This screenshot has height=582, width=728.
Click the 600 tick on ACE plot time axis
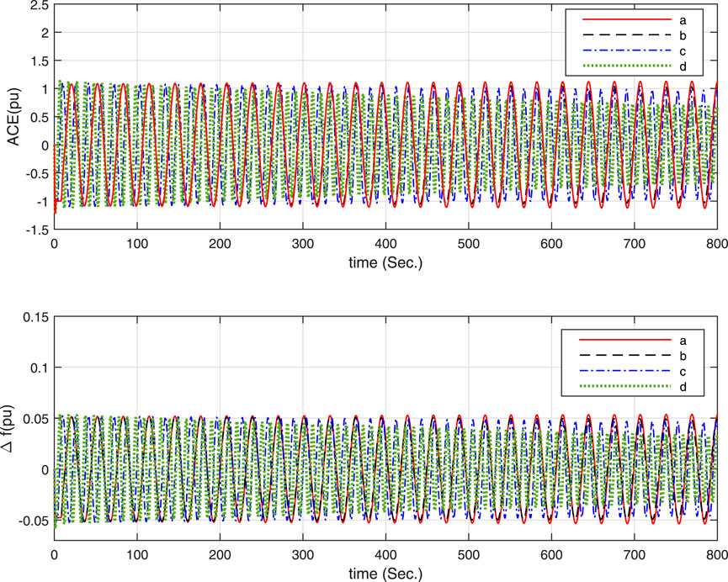551,243
